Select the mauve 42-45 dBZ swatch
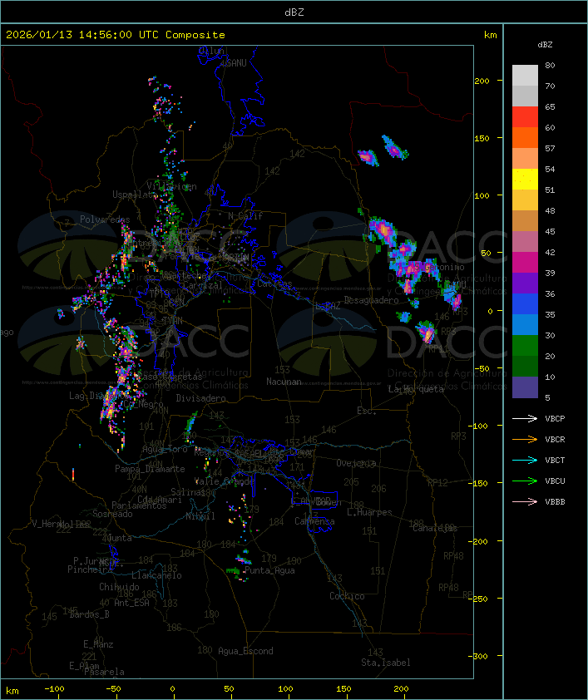The width and height of the screenshot is (588, 700). pos(525,242)
